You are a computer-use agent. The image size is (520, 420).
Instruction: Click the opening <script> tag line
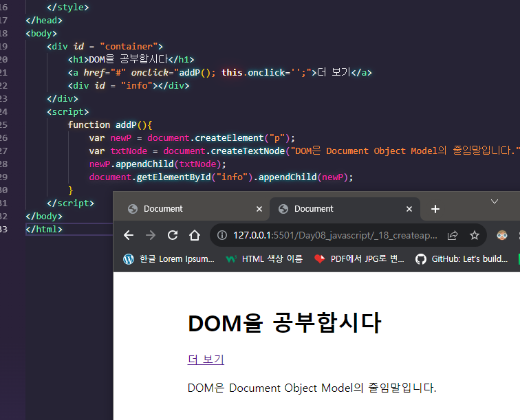(67, 112)
